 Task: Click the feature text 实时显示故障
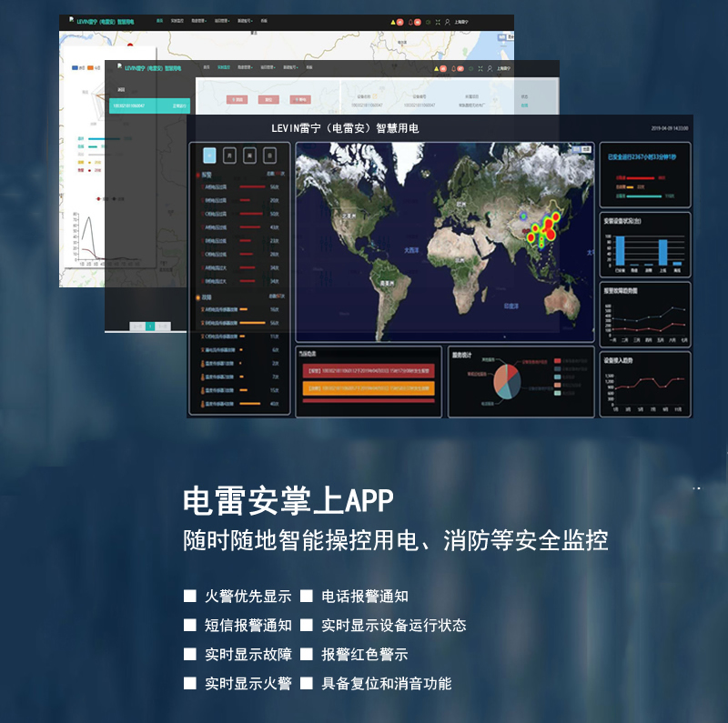(248, 654)
